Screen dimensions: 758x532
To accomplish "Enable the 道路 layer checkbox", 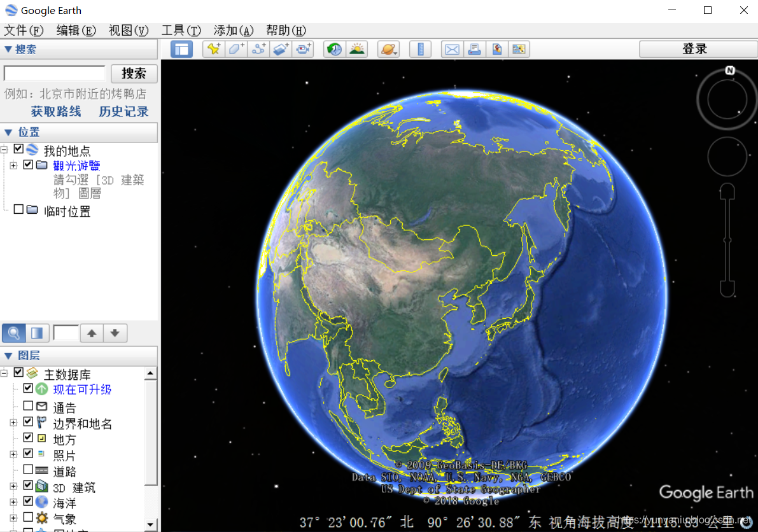I will [28, 469].
